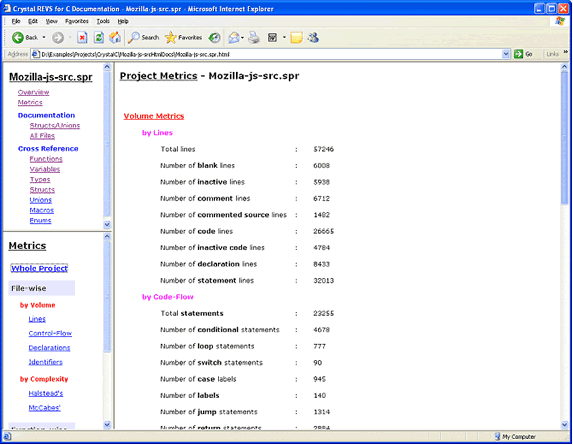Screen dimensions: 573x445
Task: Click the main content scroll up arrow
Action: 564,67
